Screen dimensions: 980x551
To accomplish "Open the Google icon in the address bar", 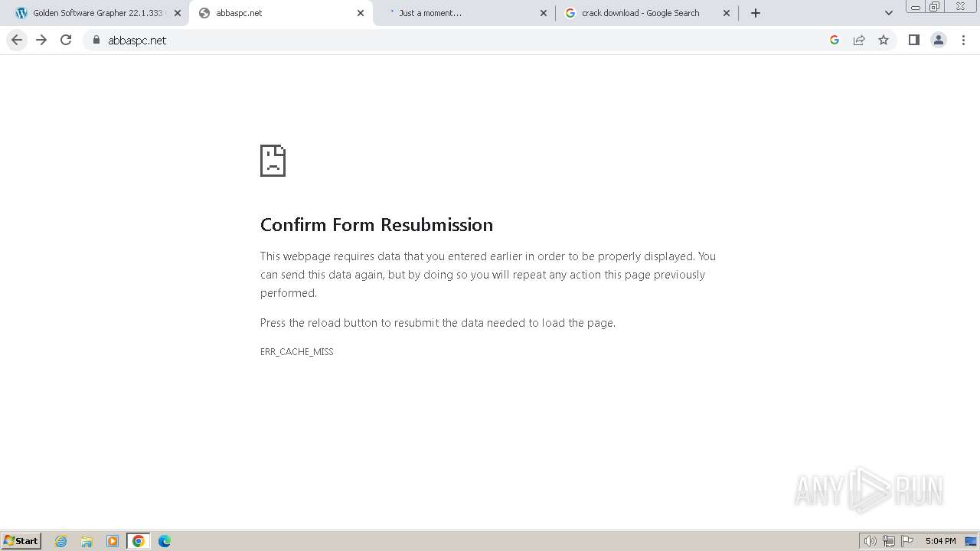I will [835, 40].
